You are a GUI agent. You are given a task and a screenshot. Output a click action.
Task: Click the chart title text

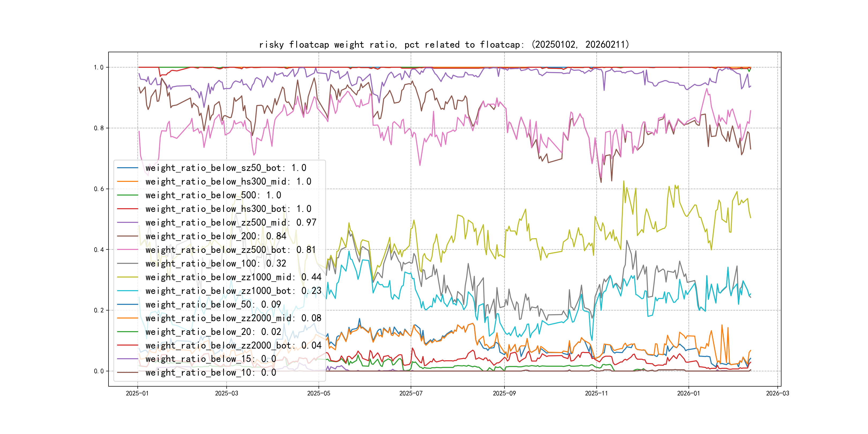(444, 44)
